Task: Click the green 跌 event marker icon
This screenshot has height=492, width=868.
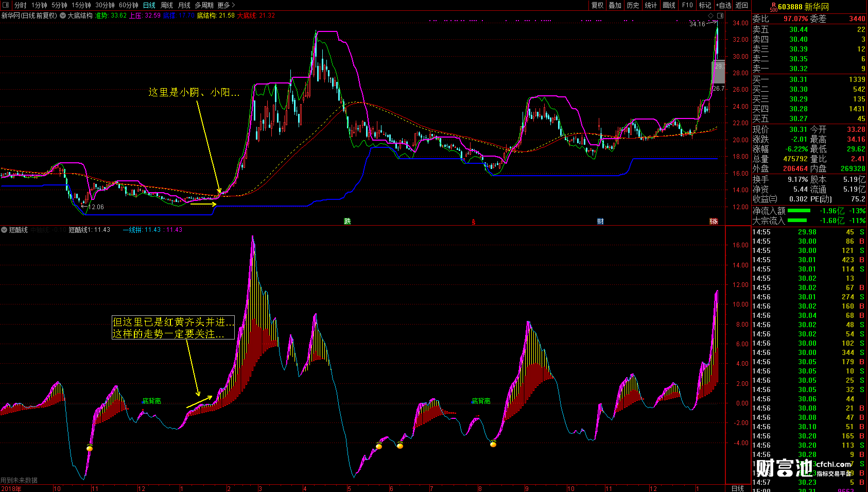Action: pyautogui.click(x=348, y=222)
